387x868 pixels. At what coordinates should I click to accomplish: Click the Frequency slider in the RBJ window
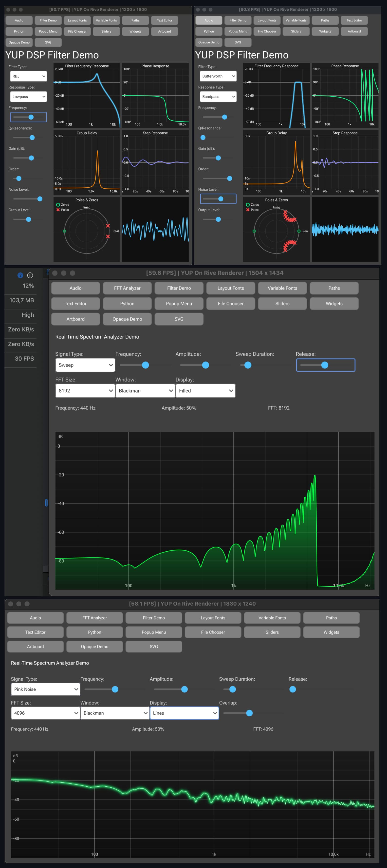click(28, 117)
